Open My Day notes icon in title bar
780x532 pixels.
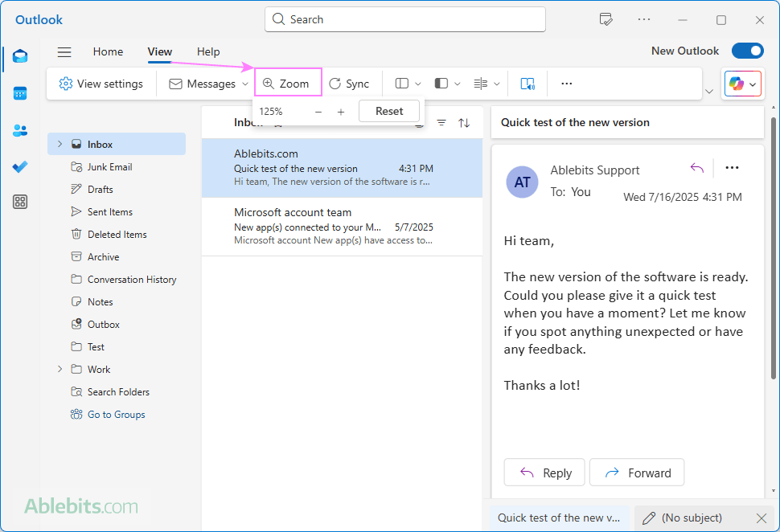(x=606, y=20)
